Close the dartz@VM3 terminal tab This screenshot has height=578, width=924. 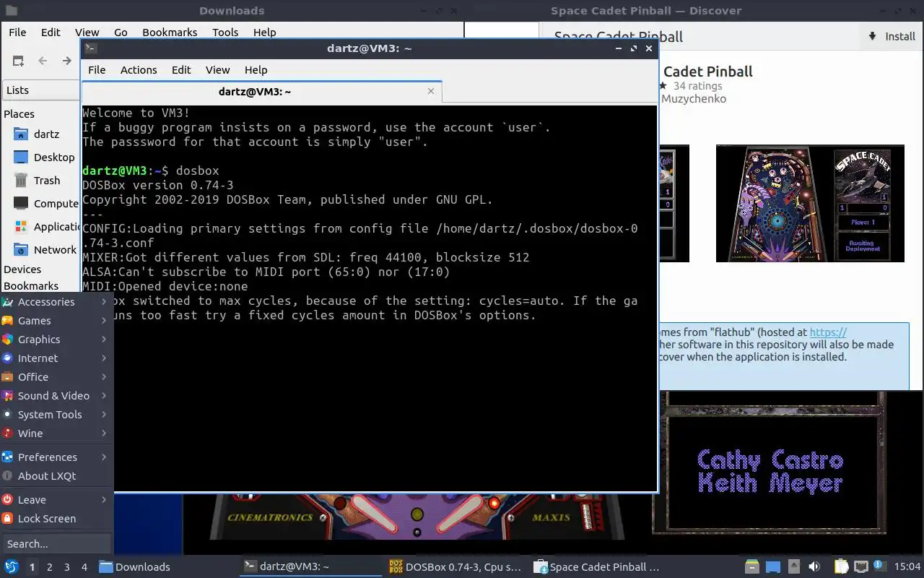[431, 91]
